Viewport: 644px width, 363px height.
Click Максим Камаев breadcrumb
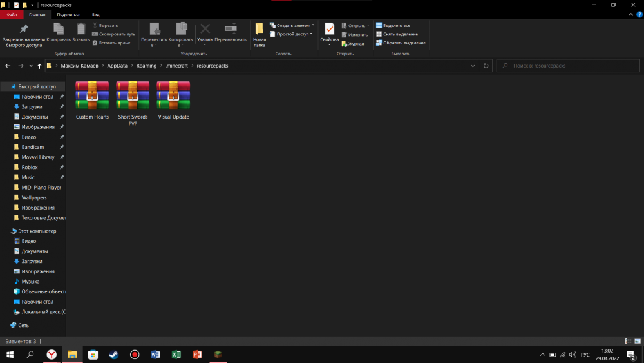(79, 66)
